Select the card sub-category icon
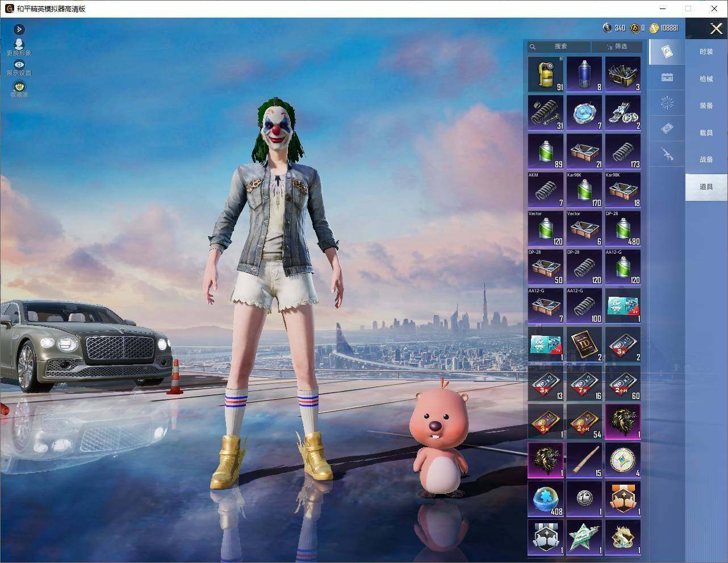728x563 pixels. click(667, 52)
